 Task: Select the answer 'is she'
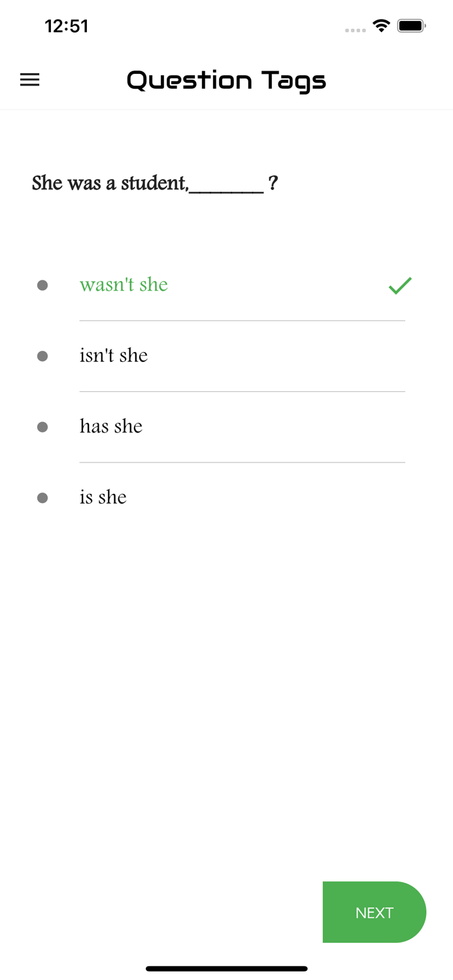point(103,498)
